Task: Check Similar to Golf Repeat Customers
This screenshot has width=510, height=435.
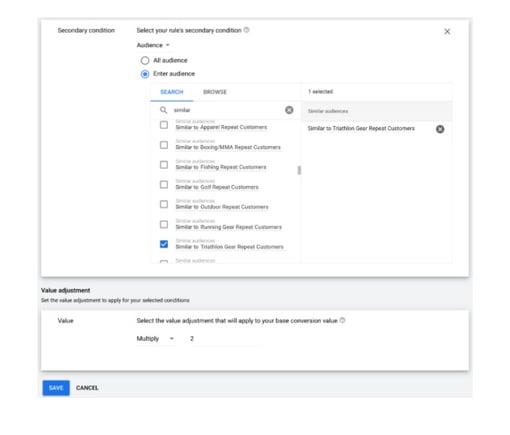Action: pos(164,184)
